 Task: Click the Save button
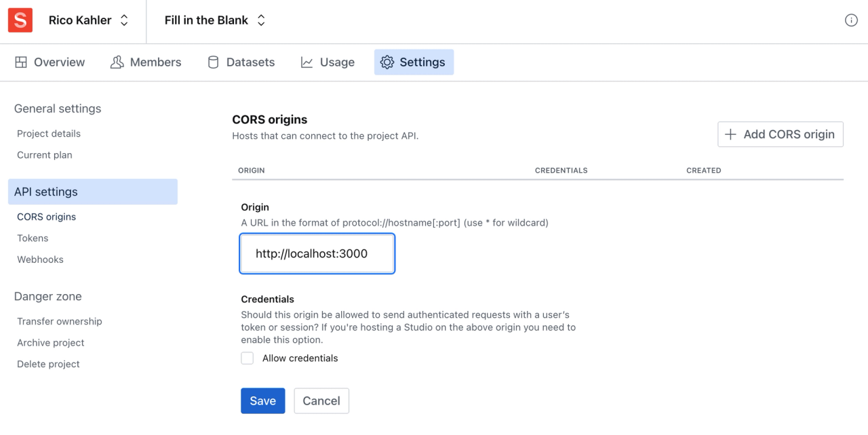262,400
